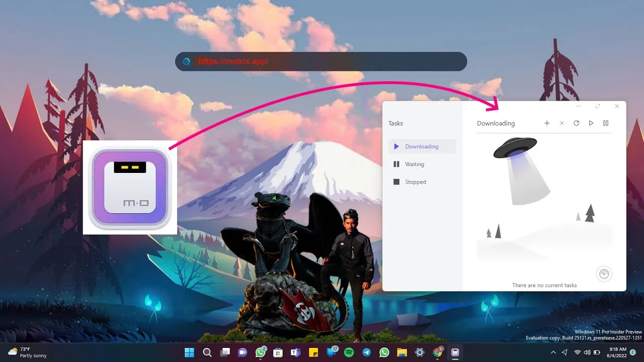Launch Microsoft Store from the taskbar
The image size is (644, 362).
tap(277, 352)
